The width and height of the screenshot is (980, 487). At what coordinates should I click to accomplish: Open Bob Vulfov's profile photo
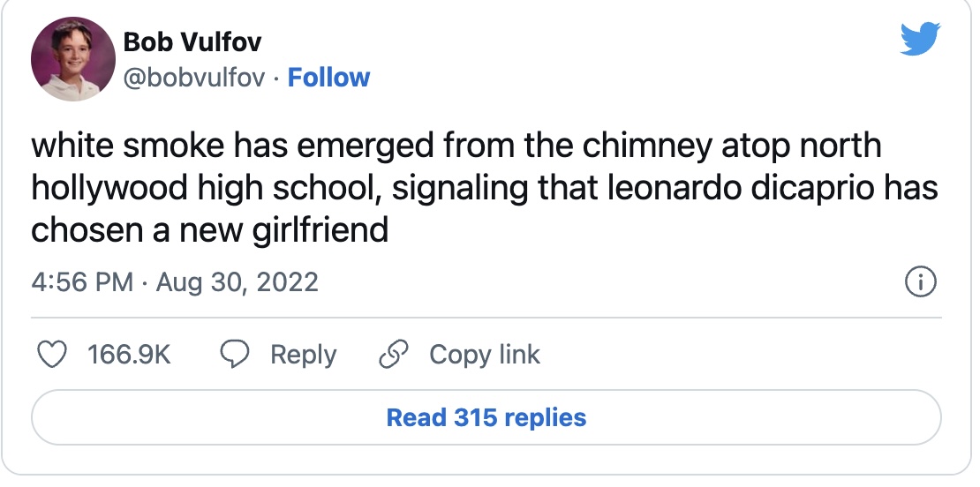click(75, 59)
